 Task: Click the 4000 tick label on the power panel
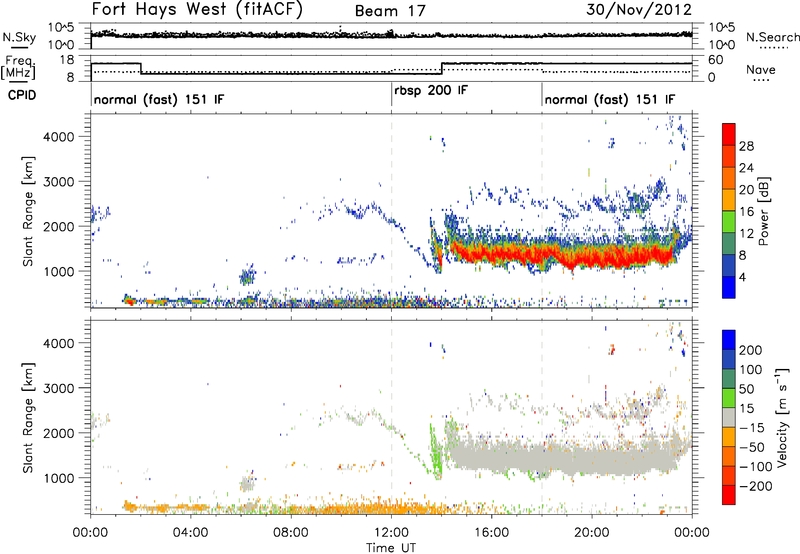(58, 137)
